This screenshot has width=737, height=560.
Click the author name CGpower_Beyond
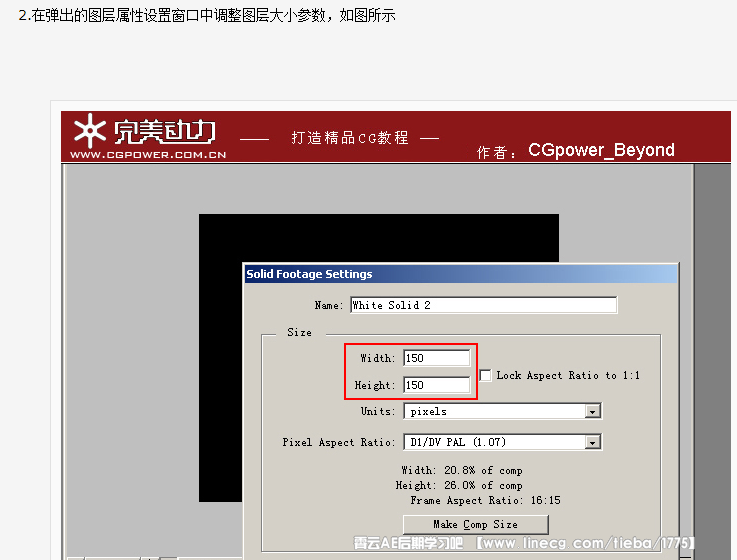(601, 150)
